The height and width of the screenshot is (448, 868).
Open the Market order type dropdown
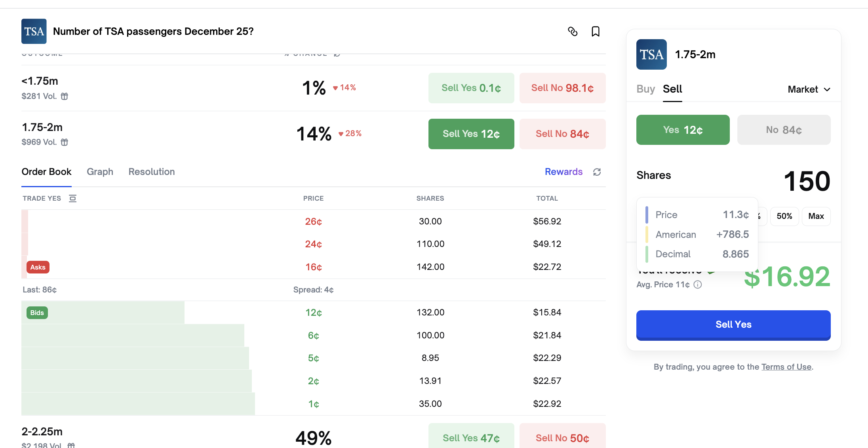(x=809, y=89)
